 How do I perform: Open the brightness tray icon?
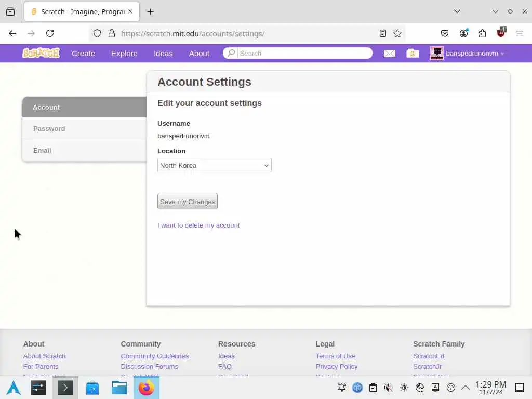(x=404, y=388)
